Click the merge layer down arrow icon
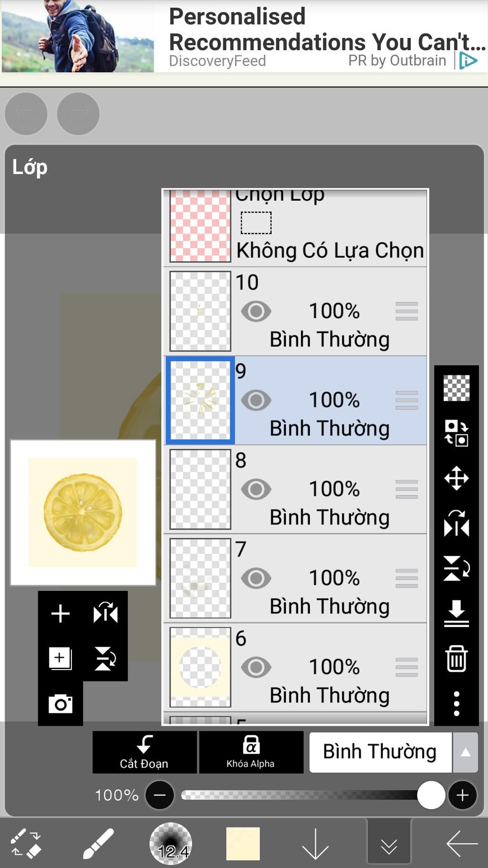Viewport: 488px width, 868px height. [456, 613]
